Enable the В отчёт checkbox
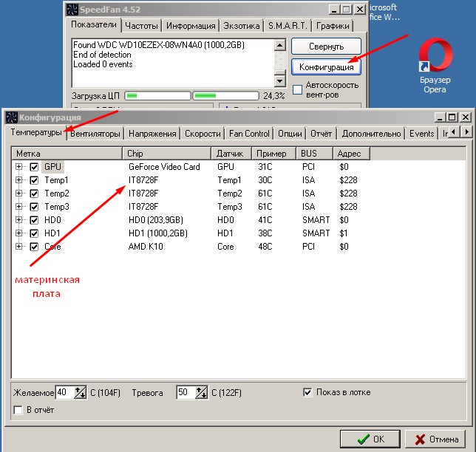The height and width of the screenshot is (452, 476). (x=18, y=409)
